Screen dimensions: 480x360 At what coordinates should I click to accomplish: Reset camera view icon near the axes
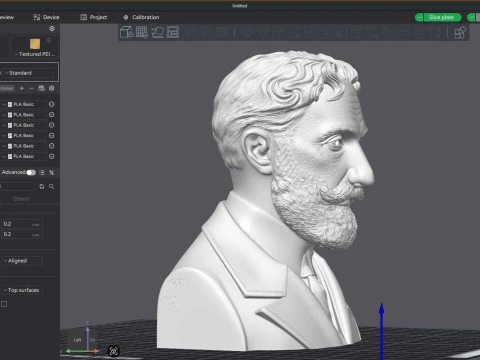[114, 351]
